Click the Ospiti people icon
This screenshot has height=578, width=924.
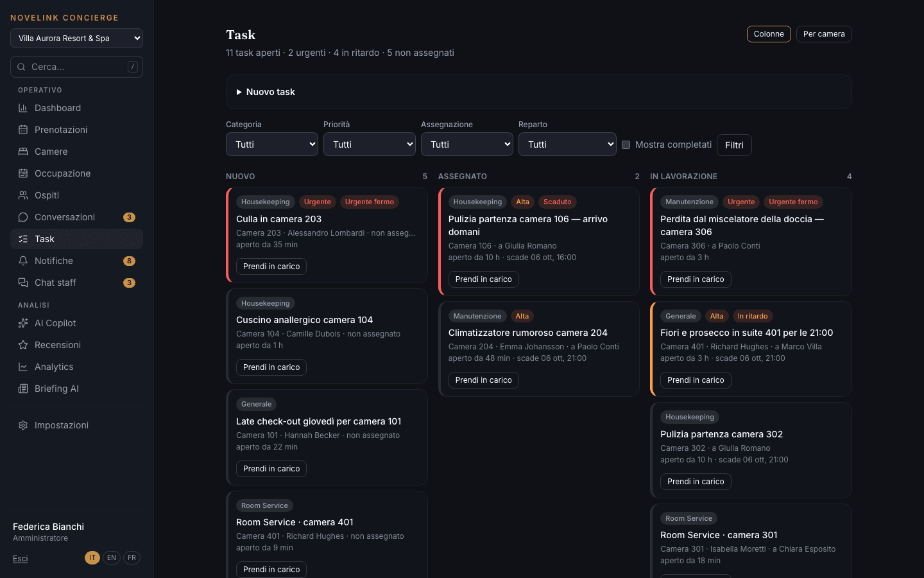click(x=23, y=195)
